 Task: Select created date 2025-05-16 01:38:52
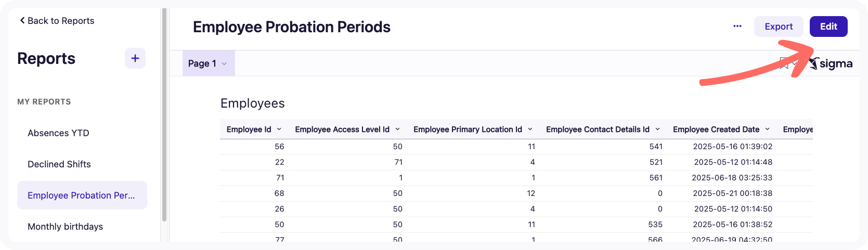point(733,225)
